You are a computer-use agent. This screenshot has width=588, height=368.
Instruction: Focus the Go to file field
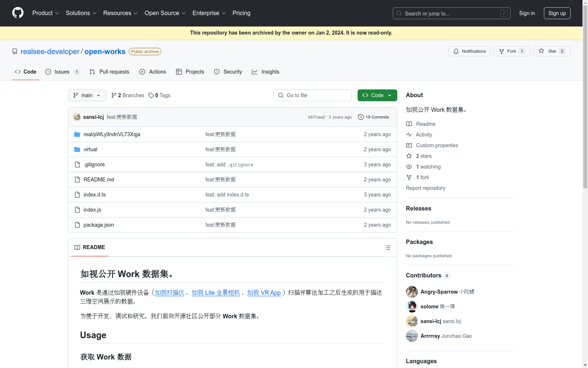[312, 95]
